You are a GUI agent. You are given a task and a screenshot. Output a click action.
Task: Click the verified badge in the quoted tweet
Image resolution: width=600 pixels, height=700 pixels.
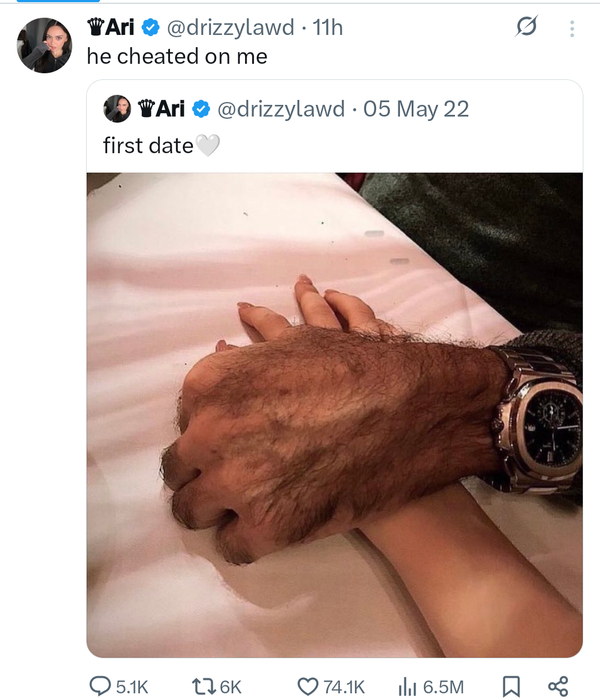point(201,109)
